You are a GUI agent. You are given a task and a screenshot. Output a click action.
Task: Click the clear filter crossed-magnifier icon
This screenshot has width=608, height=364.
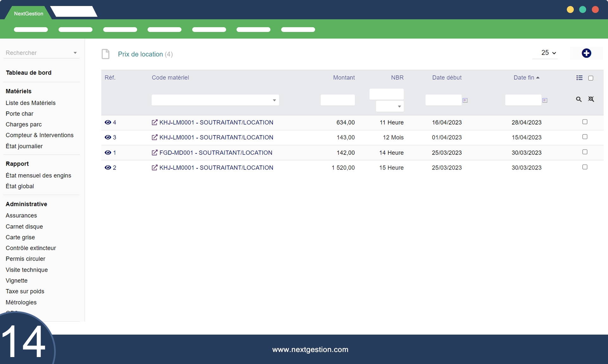pyautogui.click(x=591, y=99)
